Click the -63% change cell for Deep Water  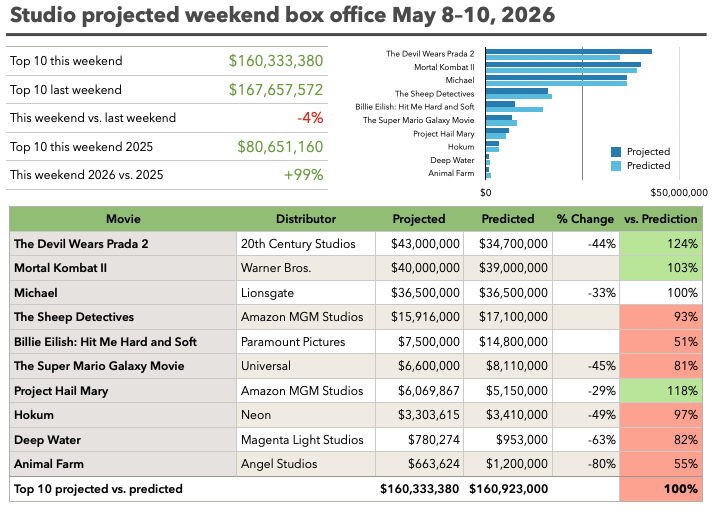click(x=586, y=440)
